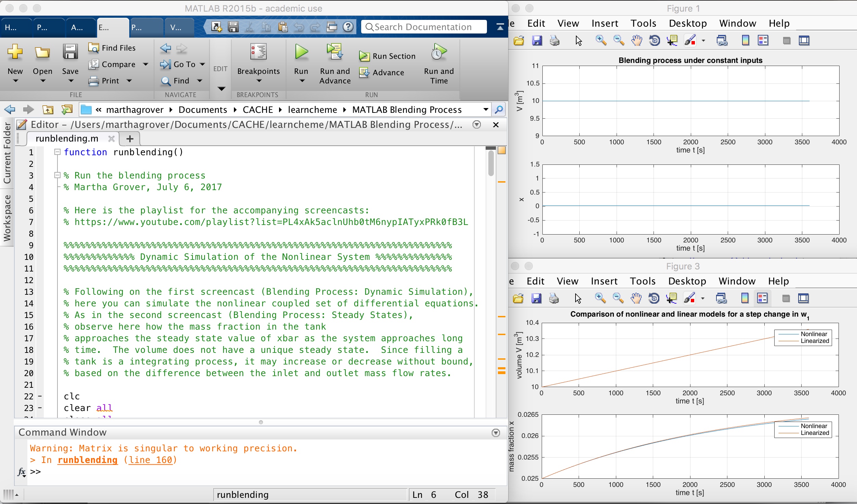Open Tools menu in Figure 1
This screenshot has width=857, height=504.
(x=643, y=23)
